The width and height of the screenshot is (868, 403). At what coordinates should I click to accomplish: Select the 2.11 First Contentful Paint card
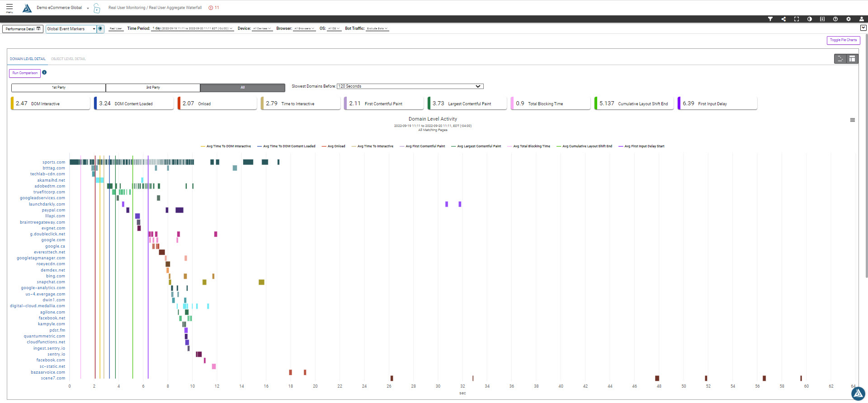pyautogui.click(x=384, y=103)
